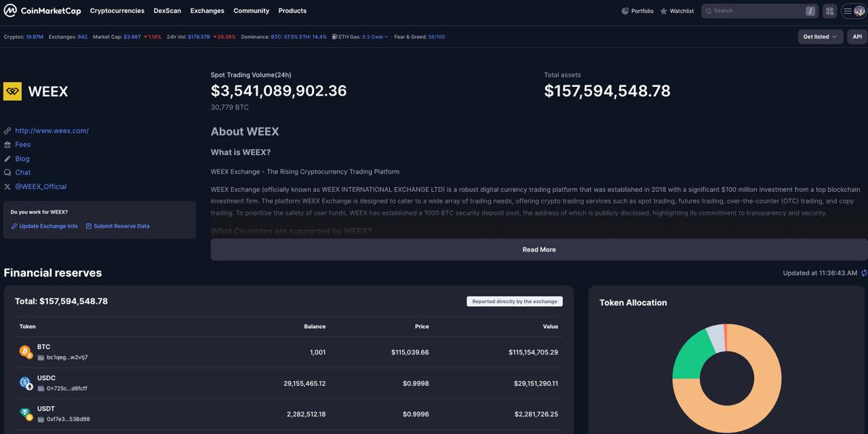Click the Update Exchange Info link
Screen dimensions: 868x434
point(48,226)
